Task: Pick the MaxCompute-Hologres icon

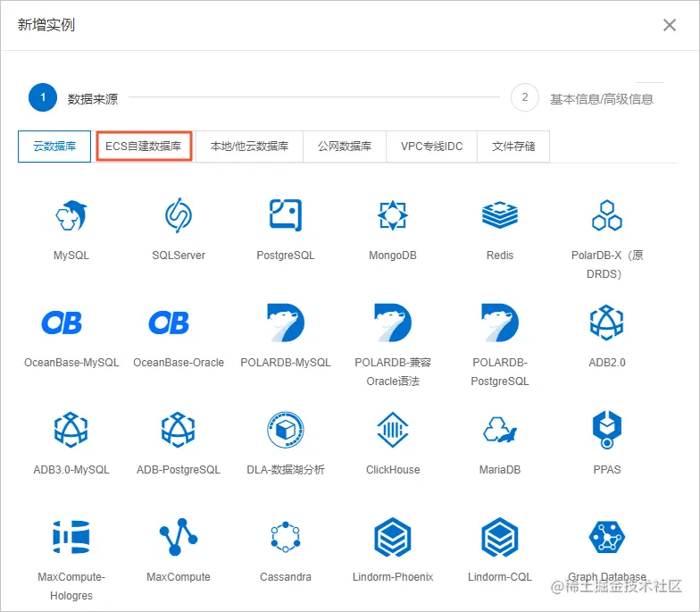Action: (x=71, y=537)
